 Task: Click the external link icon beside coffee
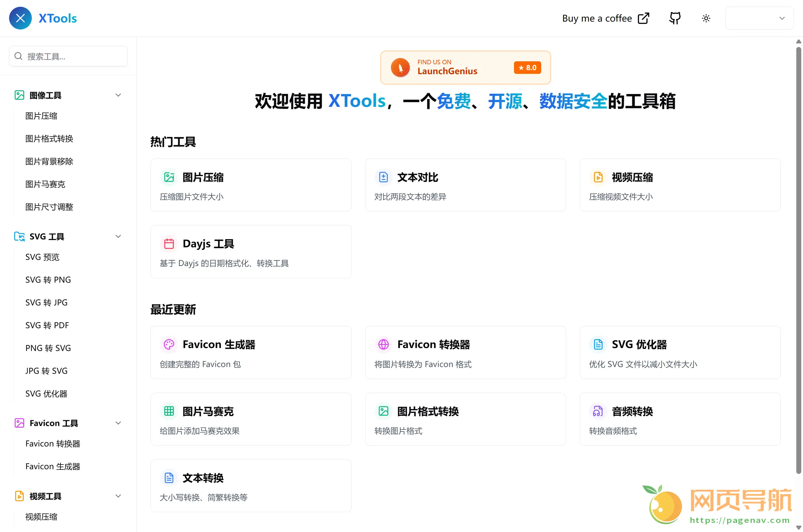point(643,18)
